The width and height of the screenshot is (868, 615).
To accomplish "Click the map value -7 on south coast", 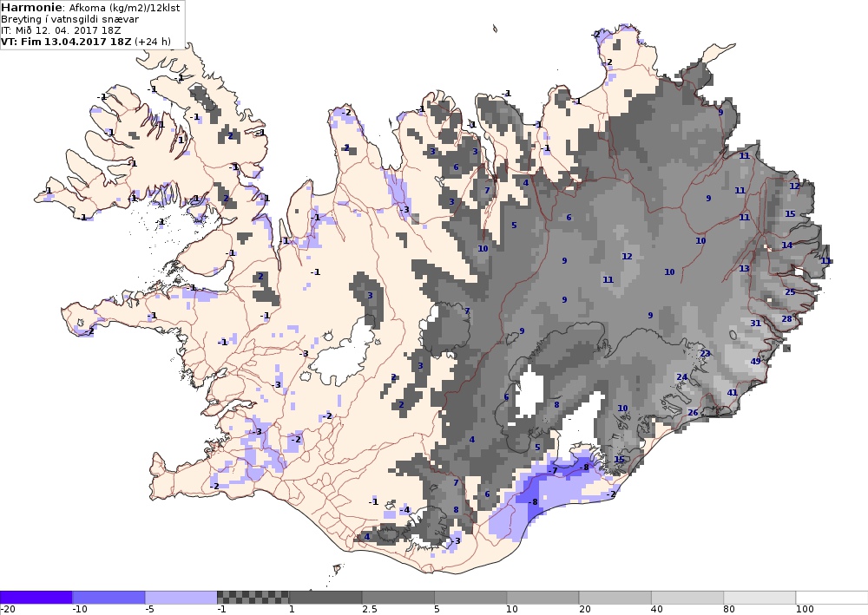I will pyautogui.click(x=552, y=471).
